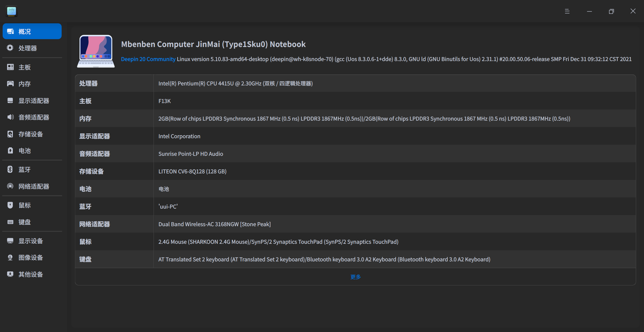The width and height of the screenshot is (644, 332).
Task: Select the 网络适配器 (Network Adapter) icon
Action: (10, 186)
